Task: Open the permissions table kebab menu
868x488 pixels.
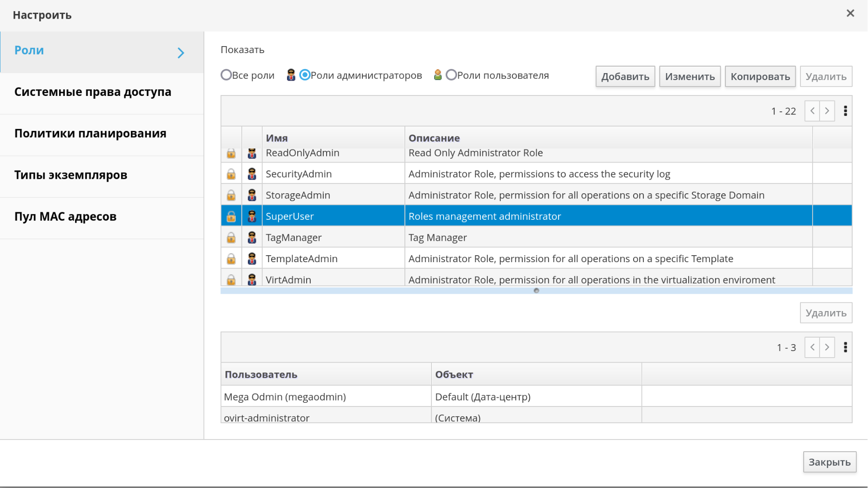Action: coord(845,347)
